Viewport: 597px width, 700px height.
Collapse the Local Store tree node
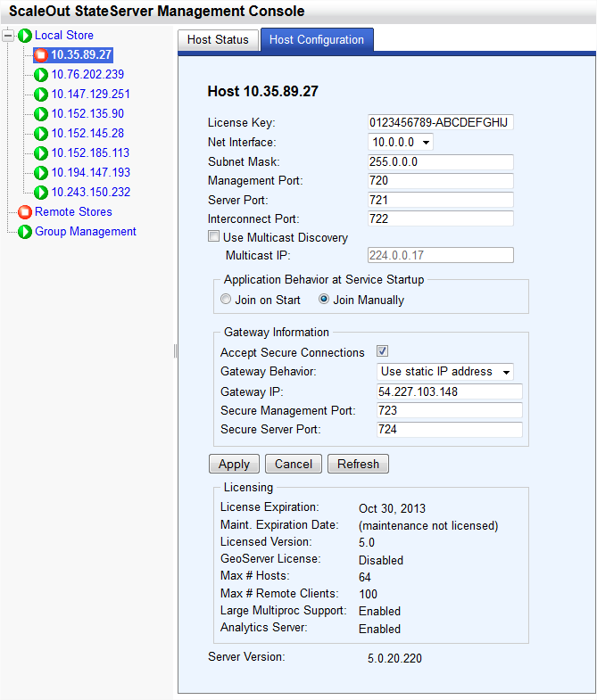(8, 36)
